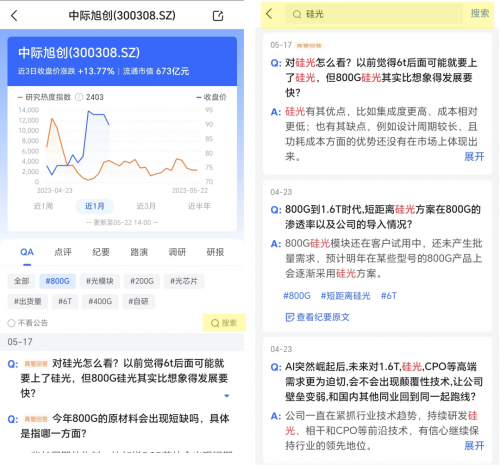Tap share icon beside 中际旭创 title
Viewport: 500px width, 465px height.
218,16
